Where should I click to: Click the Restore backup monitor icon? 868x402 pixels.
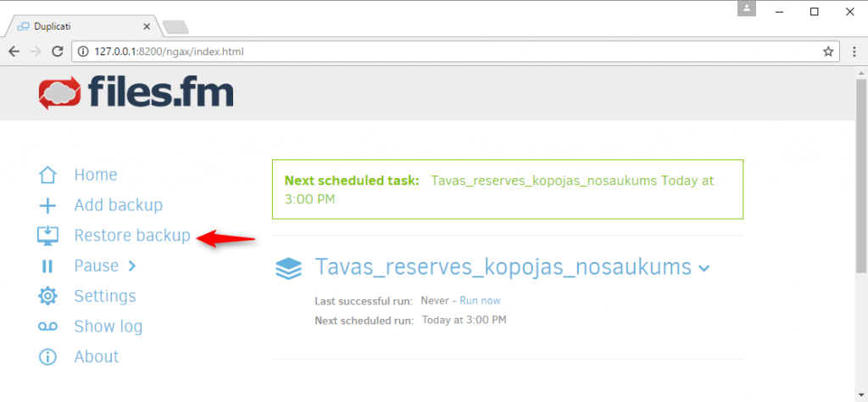click(47, 236)
